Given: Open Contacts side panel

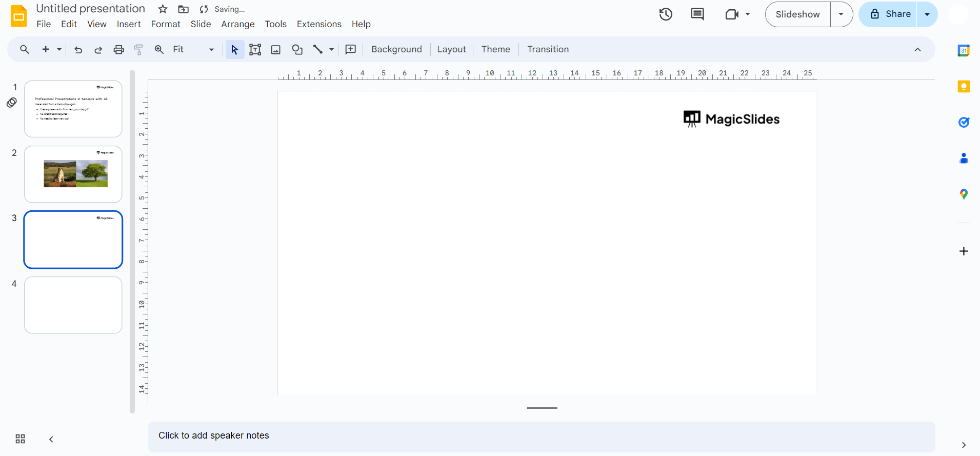Looking at the screenshot, I should pos(964,158).
